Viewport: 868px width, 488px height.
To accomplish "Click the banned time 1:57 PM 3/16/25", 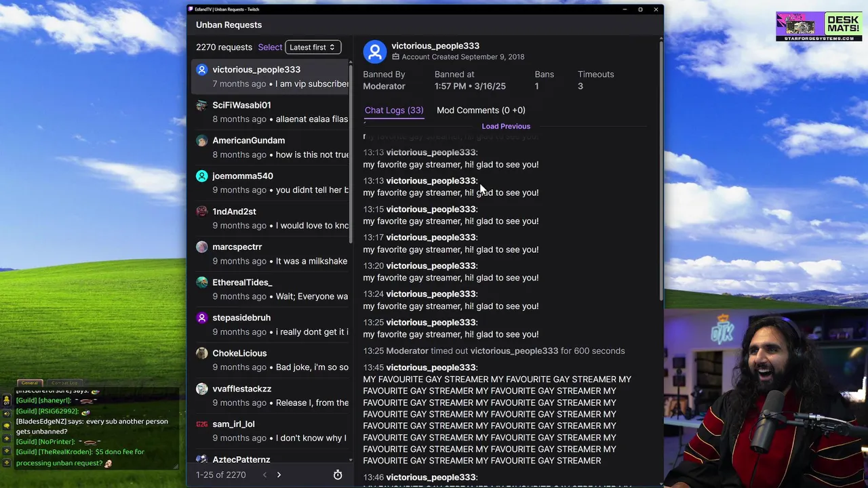I will tap(470, 86).
